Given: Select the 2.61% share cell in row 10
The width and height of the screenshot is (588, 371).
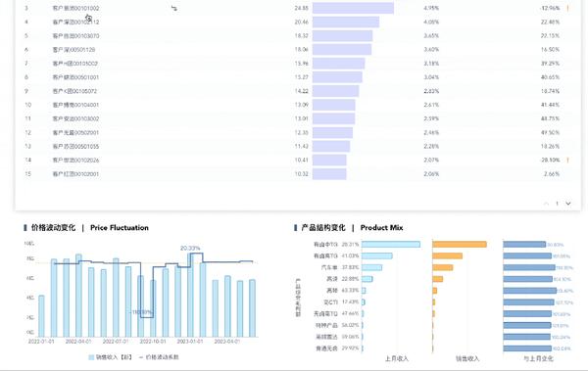Looking at the screenshot, I should tap(431, 105).
